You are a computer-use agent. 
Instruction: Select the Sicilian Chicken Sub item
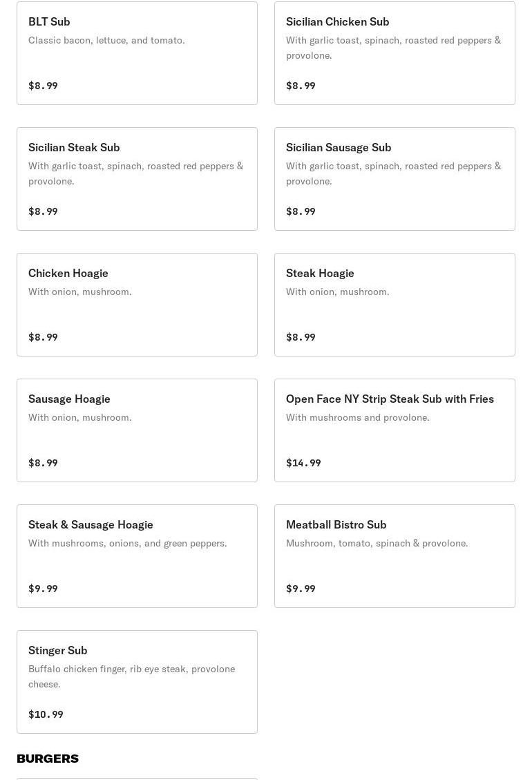[395, 53]
